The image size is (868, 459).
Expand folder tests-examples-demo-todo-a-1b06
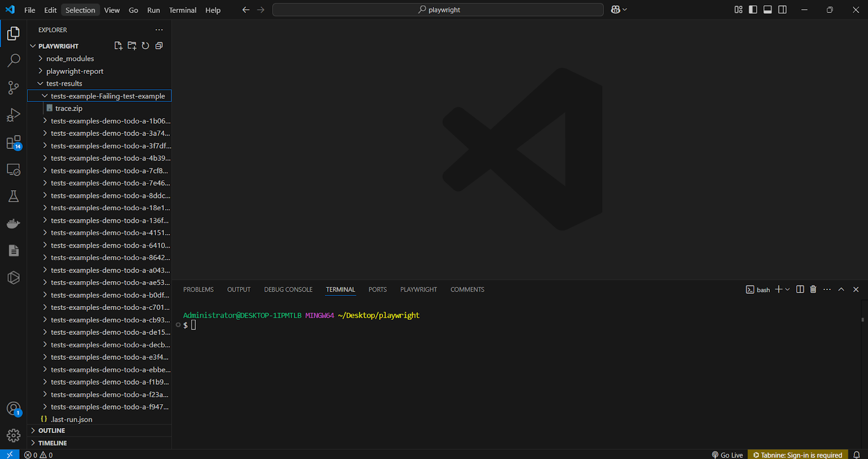(99, 121)
